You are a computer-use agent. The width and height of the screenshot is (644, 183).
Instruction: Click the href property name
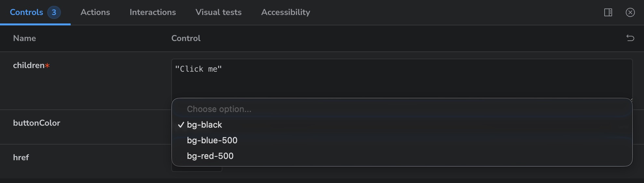click(21, 158)
